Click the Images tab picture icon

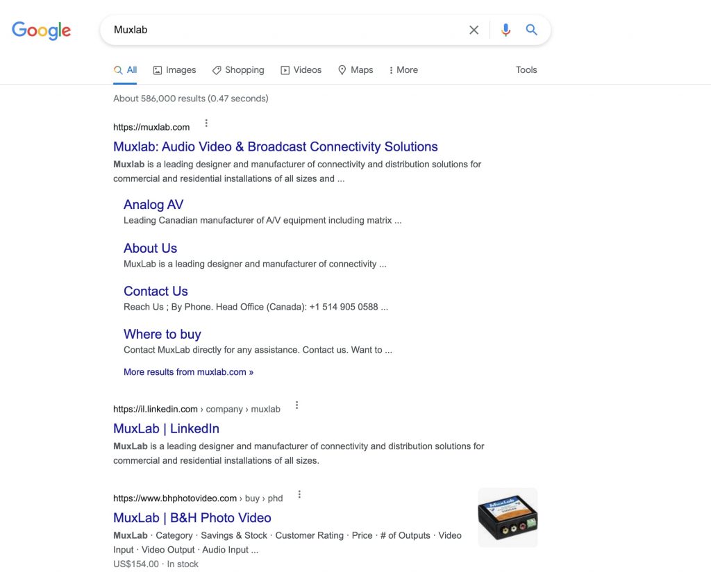point(158,70)
